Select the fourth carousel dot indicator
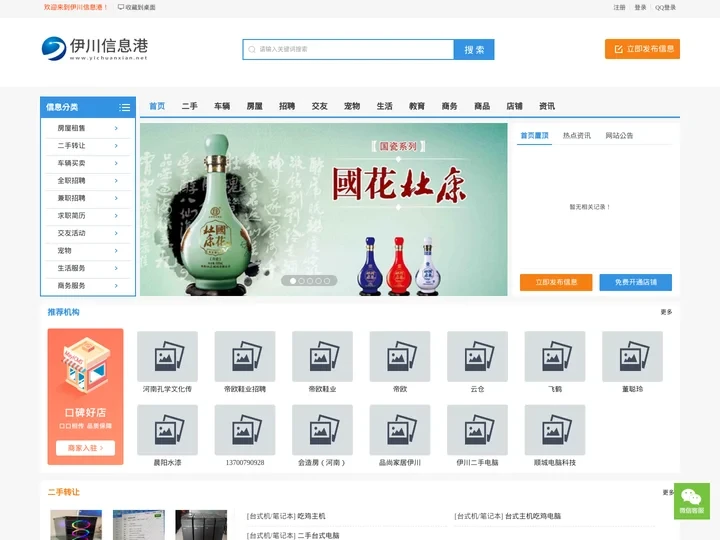The image size is (720, 540). tap(318, 281)
